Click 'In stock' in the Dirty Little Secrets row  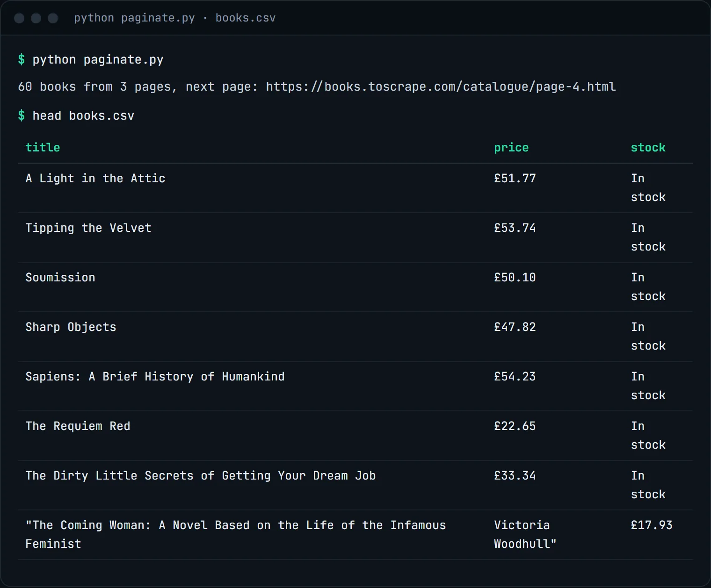[648, 485]
